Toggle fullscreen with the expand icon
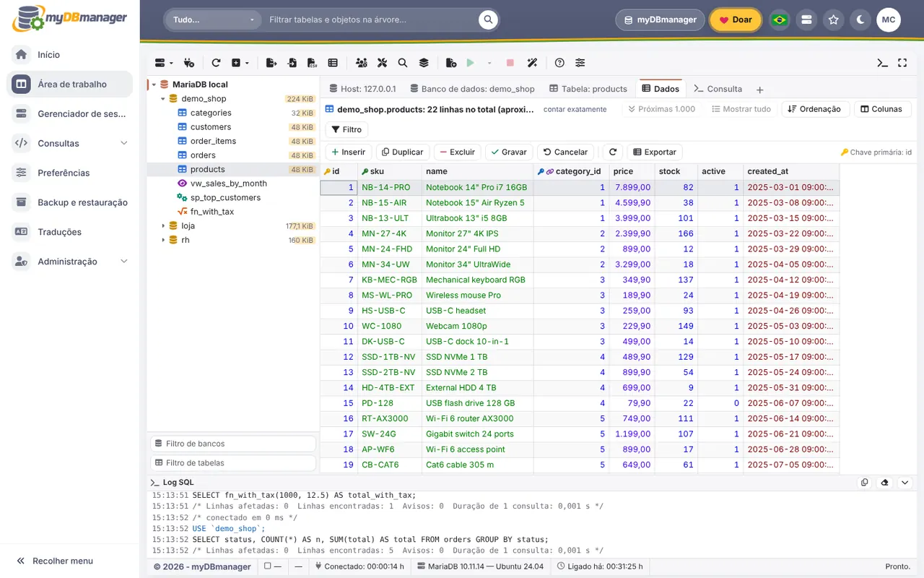The image size is (924, 578). click(x=902, y=63)
